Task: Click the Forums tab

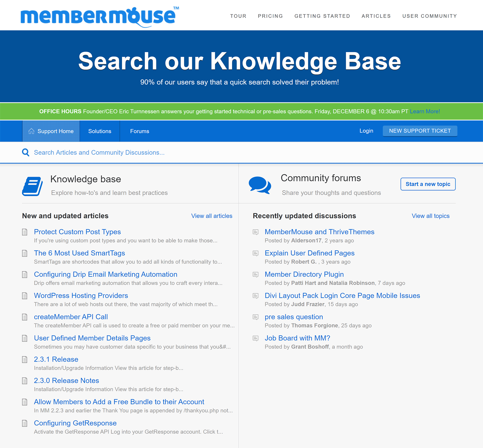Action: (140, 131)
